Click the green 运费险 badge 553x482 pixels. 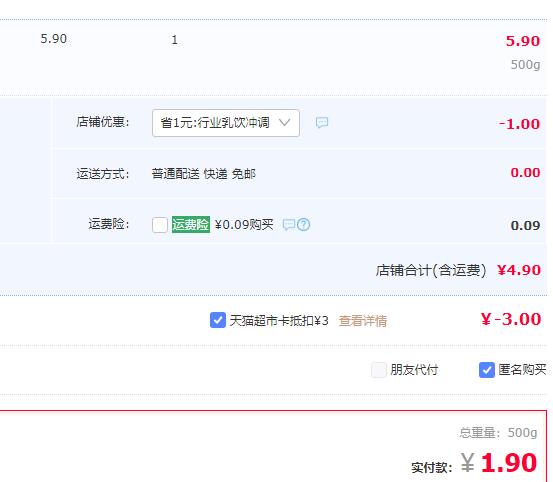click(x=191, y=225)
